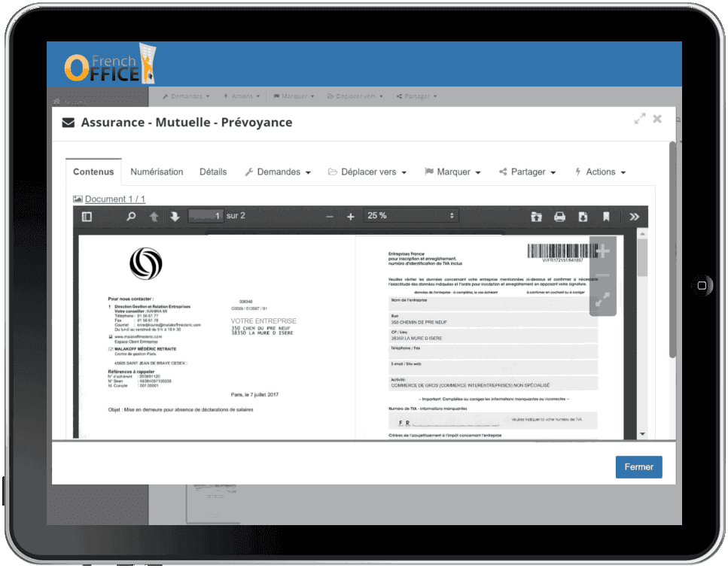Click the Fermer button
Viewport: 728px width, 568px height.
(x=639, y=467)
